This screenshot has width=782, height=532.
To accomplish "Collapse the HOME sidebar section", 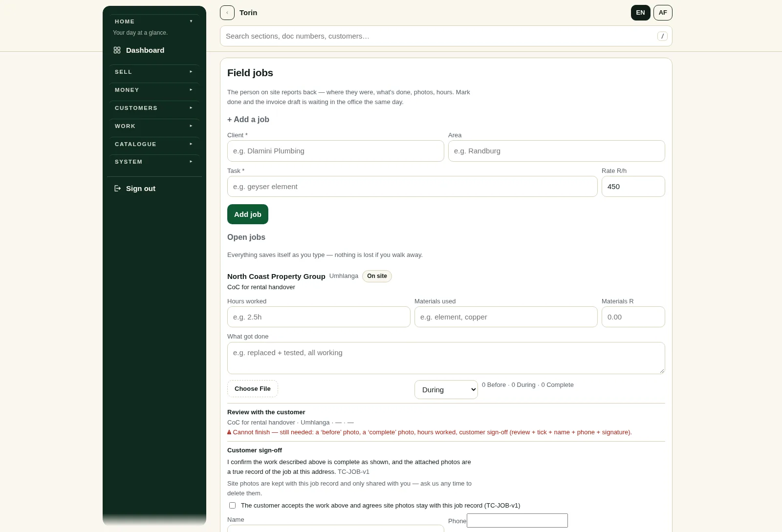I will [x=154, y=21].
